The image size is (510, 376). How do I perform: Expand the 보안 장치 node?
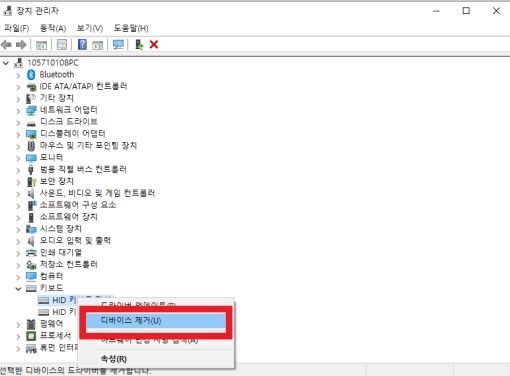[x=18, y=182]
